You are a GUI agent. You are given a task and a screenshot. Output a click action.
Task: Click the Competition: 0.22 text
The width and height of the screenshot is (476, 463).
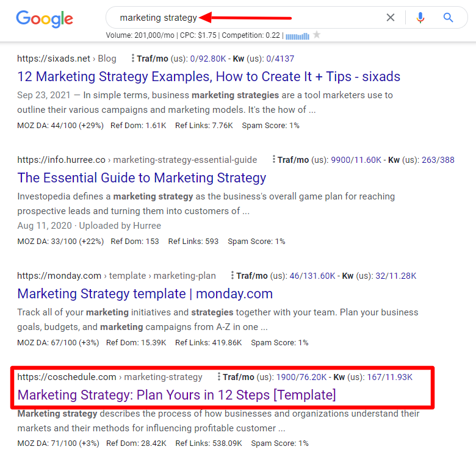click(251, 35)
